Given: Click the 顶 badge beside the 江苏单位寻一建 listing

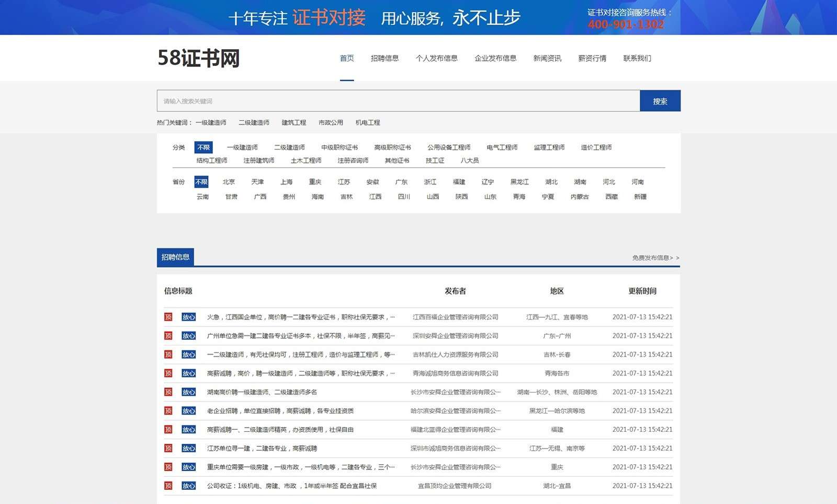Looking at the screenshot, I should (x=168, y=448).
